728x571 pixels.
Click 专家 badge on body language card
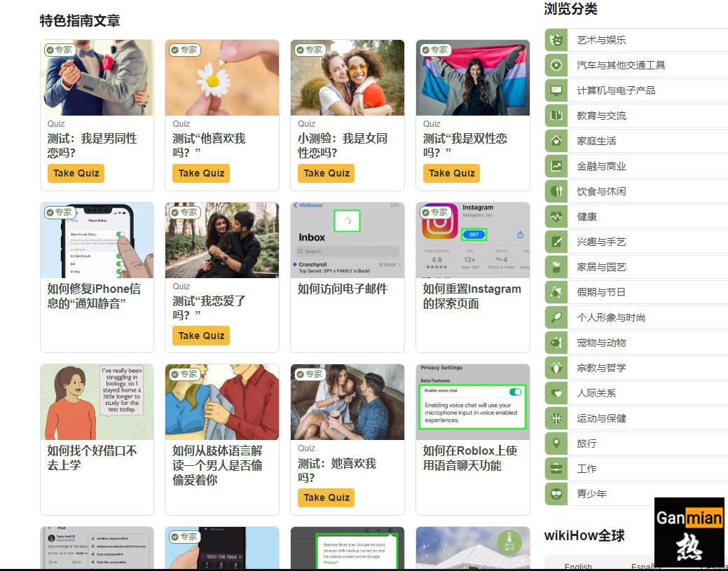coord(184,374)
